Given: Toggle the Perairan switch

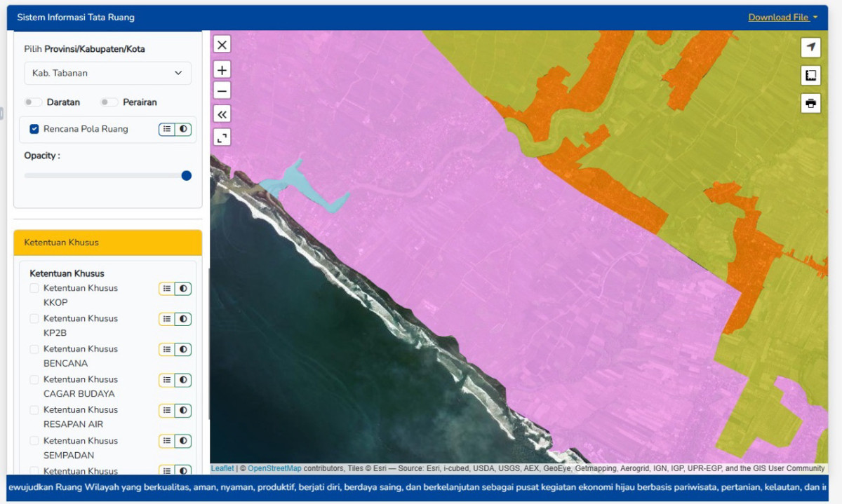Looking at the screenshot, I should pyautogui.click(x=109, y=102).
